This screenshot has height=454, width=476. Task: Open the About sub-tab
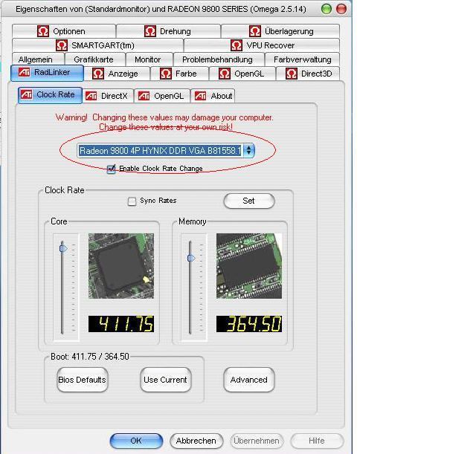point(213,96)
